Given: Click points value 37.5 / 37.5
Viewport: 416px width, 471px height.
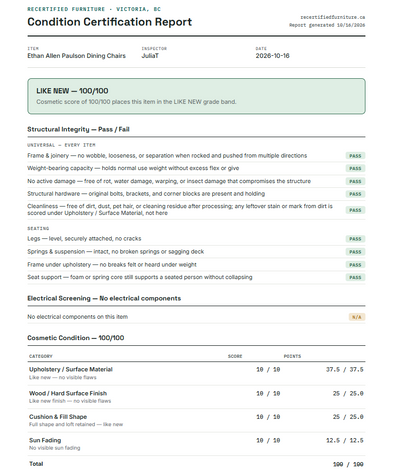Looking at the screenshot, I should pos(345,369).
